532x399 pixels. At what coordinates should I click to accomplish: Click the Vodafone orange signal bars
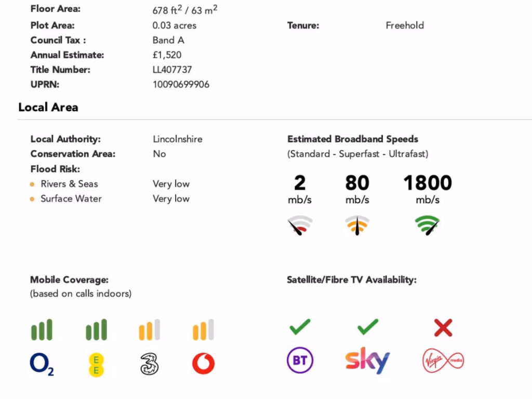tap(203, 330)
